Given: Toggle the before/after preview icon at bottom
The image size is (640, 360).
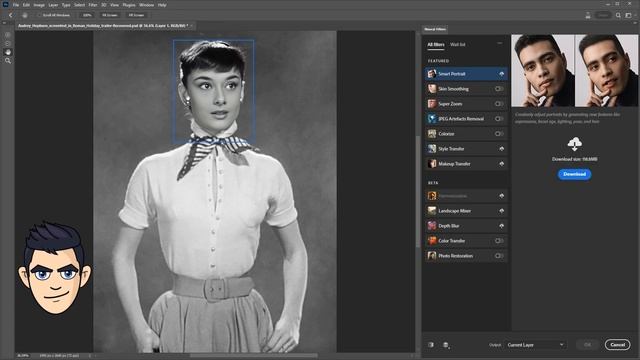Looking at the screenshot, I should (431, 345).
